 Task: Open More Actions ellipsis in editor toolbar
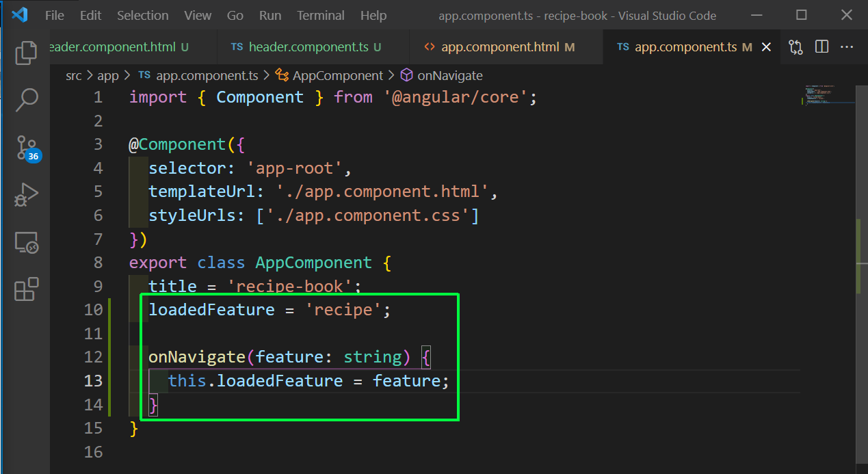coord(847,47)
